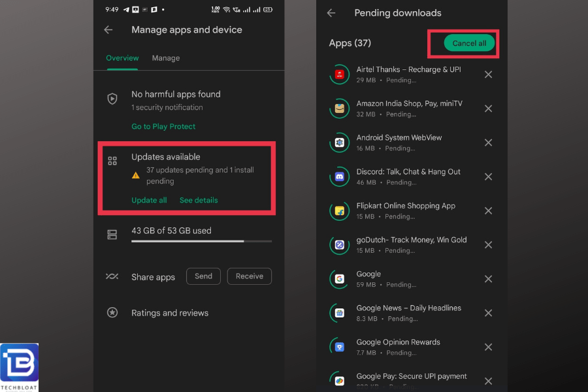Tap the Receive button for sharing apps
This screenshot has width=588, height=392.
coord(250,276)
